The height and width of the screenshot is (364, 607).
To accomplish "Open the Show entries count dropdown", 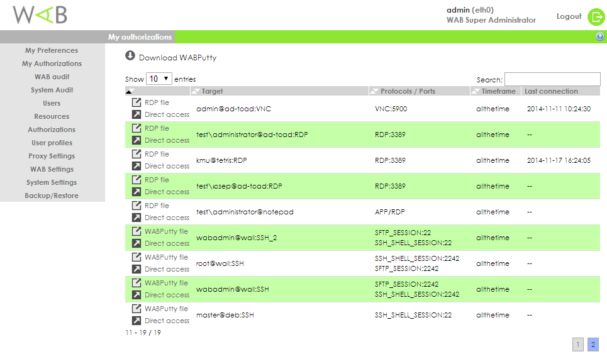I will tap(159, 79).
